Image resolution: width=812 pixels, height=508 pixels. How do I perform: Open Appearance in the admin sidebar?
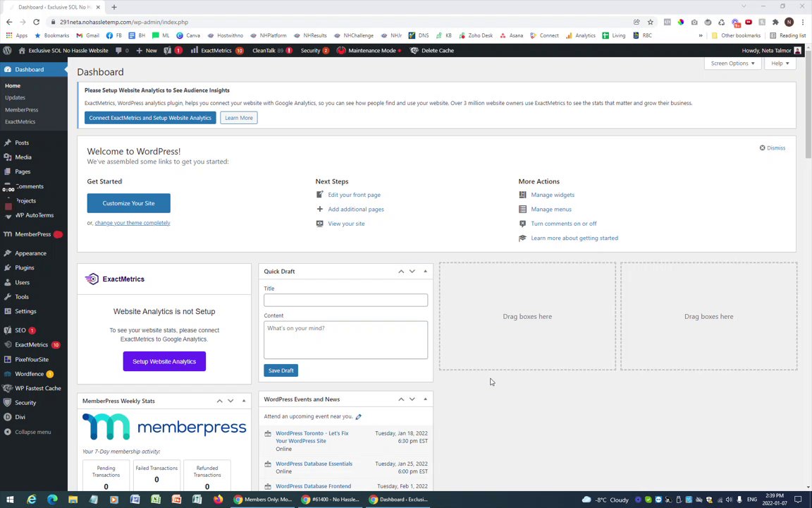coord(30,253)
